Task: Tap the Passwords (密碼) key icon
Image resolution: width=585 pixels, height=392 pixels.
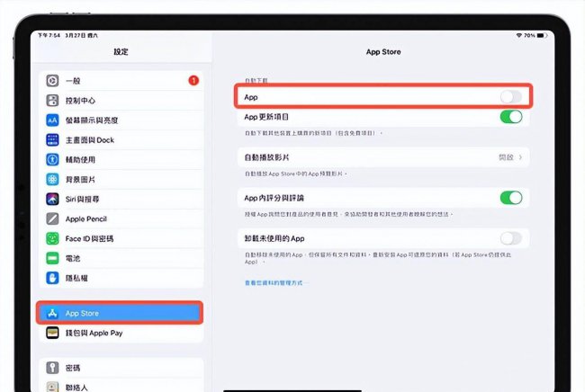Action: tap(52, 368)
